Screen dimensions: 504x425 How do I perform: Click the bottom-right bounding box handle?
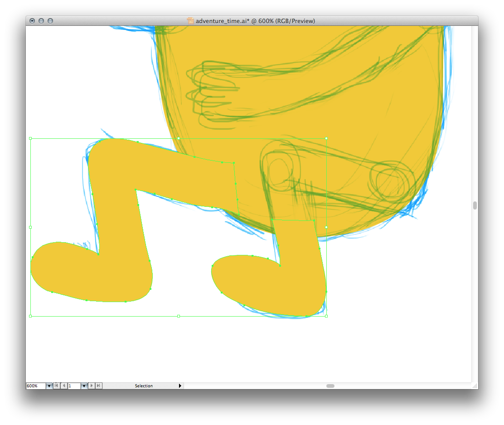[326, 316]
